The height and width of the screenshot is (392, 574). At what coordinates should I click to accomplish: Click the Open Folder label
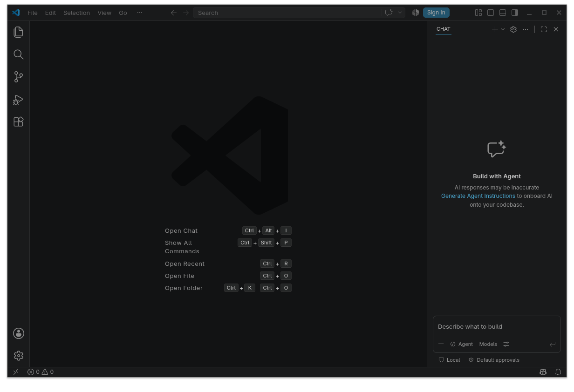184,288
